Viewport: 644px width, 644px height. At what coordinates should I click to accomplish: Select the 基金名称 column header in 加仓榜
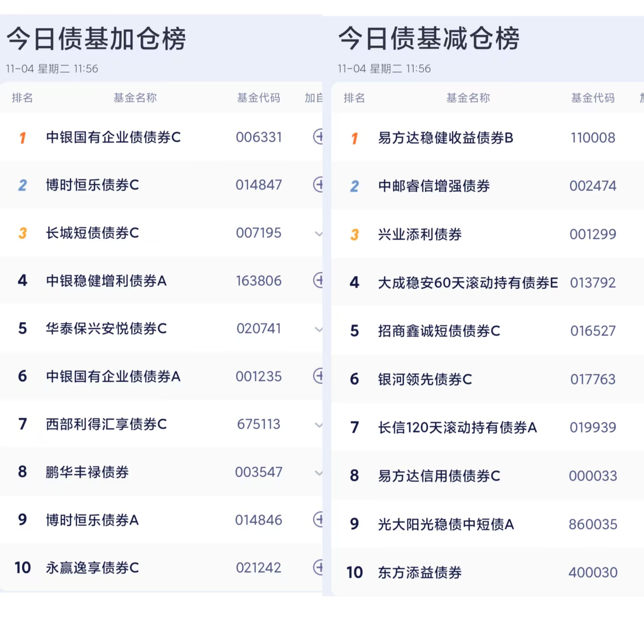(x=135, y=98)
